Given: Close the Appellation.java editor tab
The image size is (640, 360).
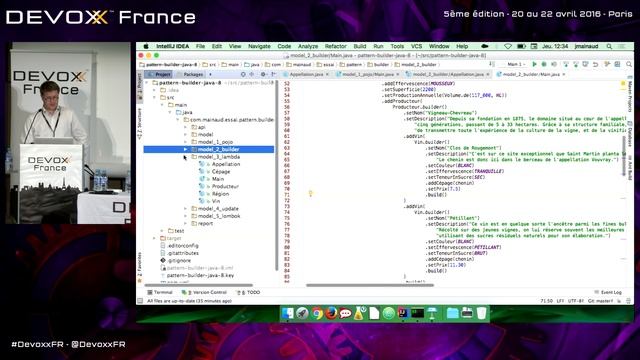Looking at the screenshot, I should tap(327, 74).
